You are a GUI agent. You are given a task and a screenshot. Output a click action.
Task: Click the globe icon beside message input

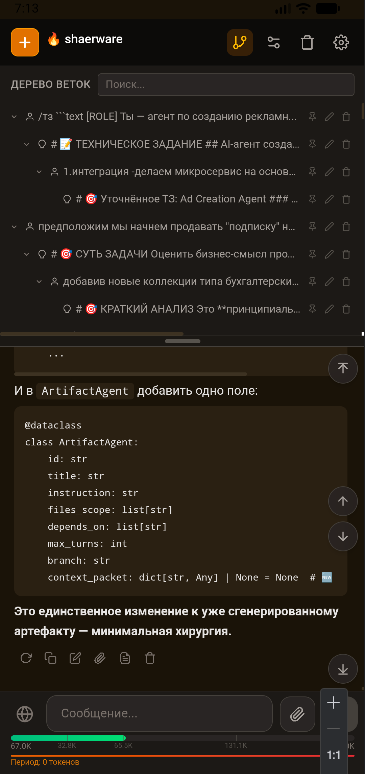(x=25, y=713)
